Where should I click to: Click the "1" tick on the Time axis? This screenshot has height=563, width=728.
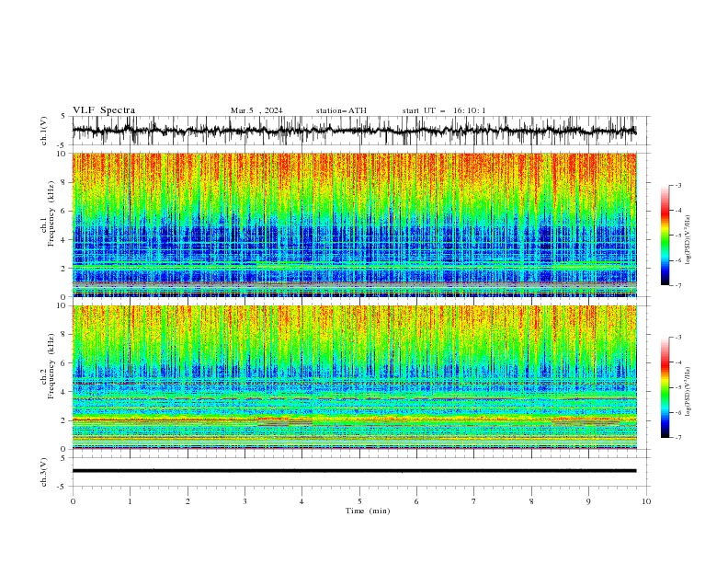click(130, 501)
